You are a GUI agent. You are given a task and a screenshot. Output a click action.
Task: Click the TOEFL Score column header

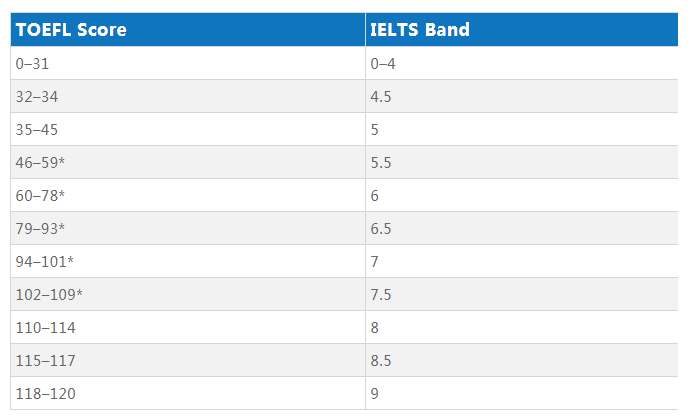point(188,30)
